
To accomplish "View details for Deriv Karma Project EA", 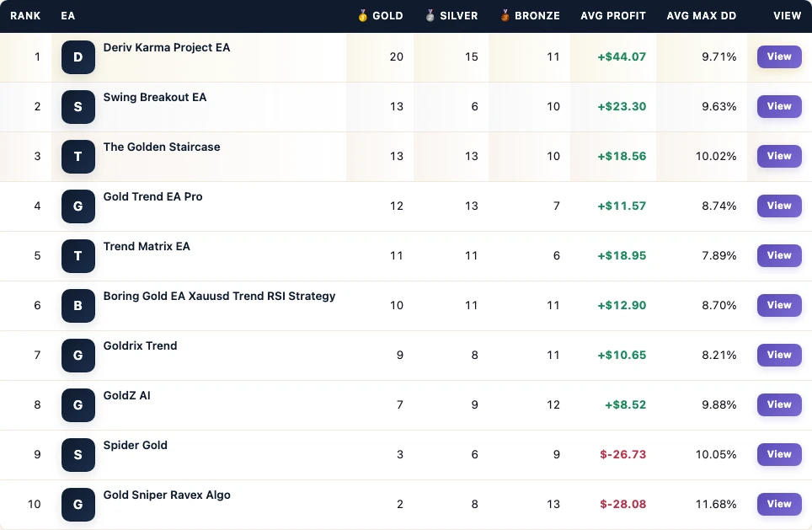I will (x=779, y=56).
